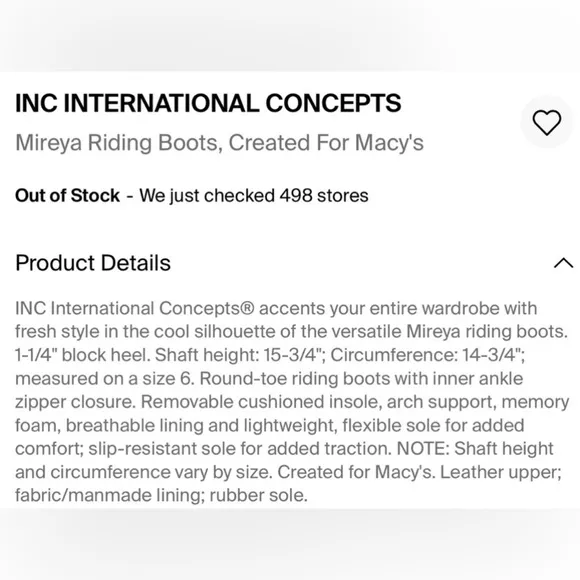Click the Product Details section heading

point(93,263)
